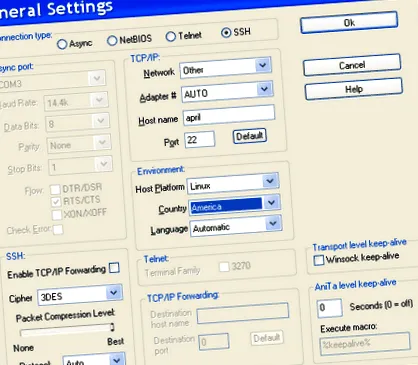The height and width of the screenshot is (365, 418).
Task: Click the Destination host name field
Action: (243, 313)
